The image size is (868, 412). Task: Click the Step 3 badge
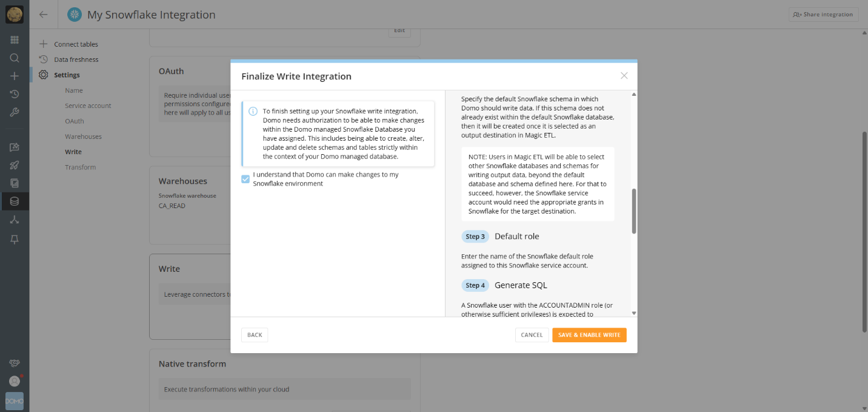475,236
